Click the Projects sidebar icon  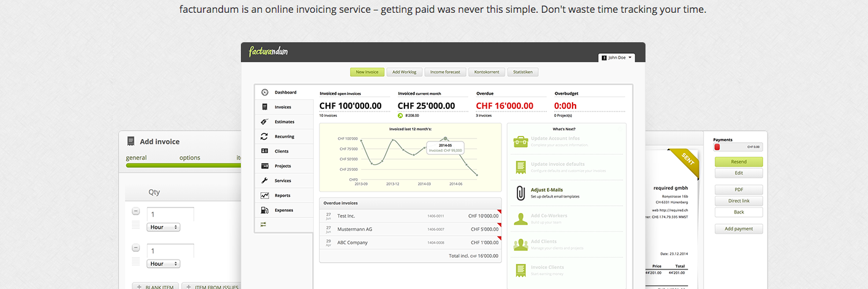click(x=265, y=166)
